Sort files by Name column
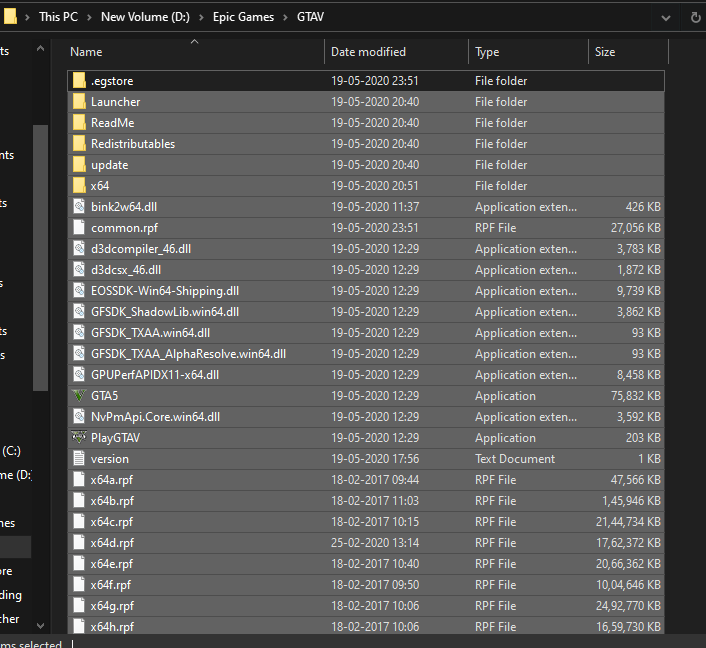This screenshot has height=648, width=706. 195,52
